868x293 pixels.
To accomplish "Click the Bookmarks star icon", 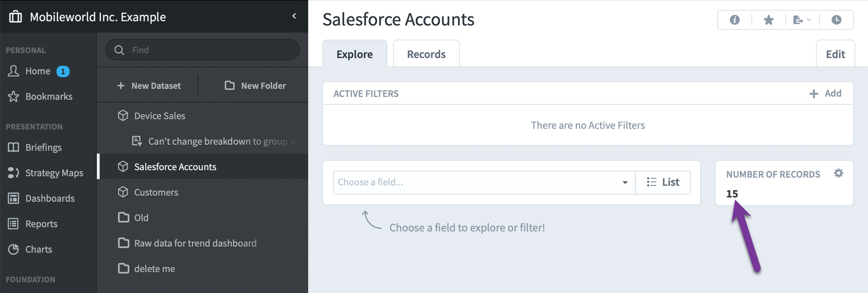I will (x=13, y=96).
